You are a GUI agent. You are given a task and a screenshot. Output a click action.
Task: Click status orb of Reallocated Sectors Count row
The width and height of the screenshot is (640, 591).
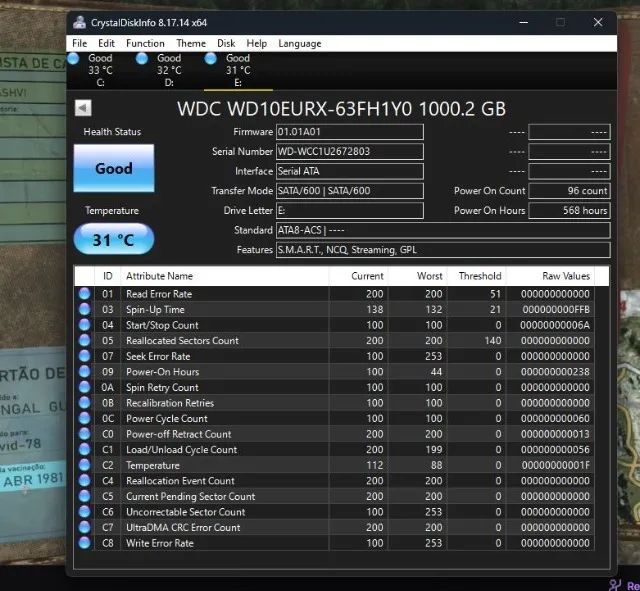(84, 340)
